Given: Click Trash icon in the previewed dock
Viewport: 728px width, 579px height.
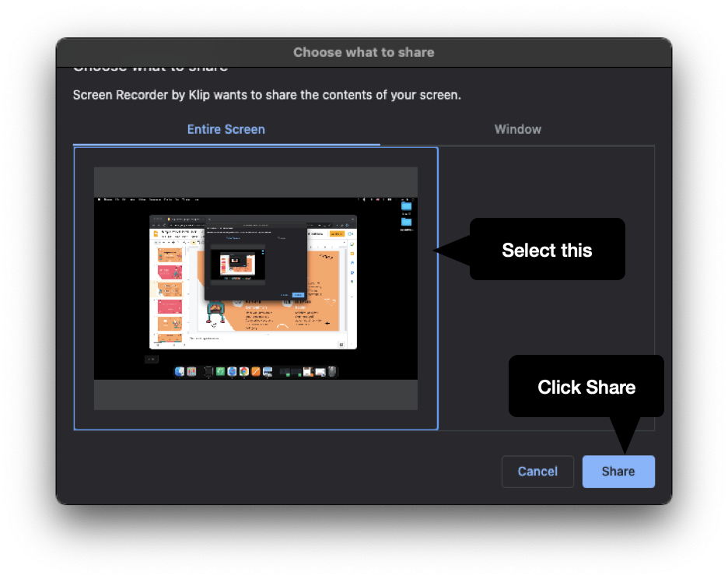Looking at the screenshot, I should (x=332, y=371).
